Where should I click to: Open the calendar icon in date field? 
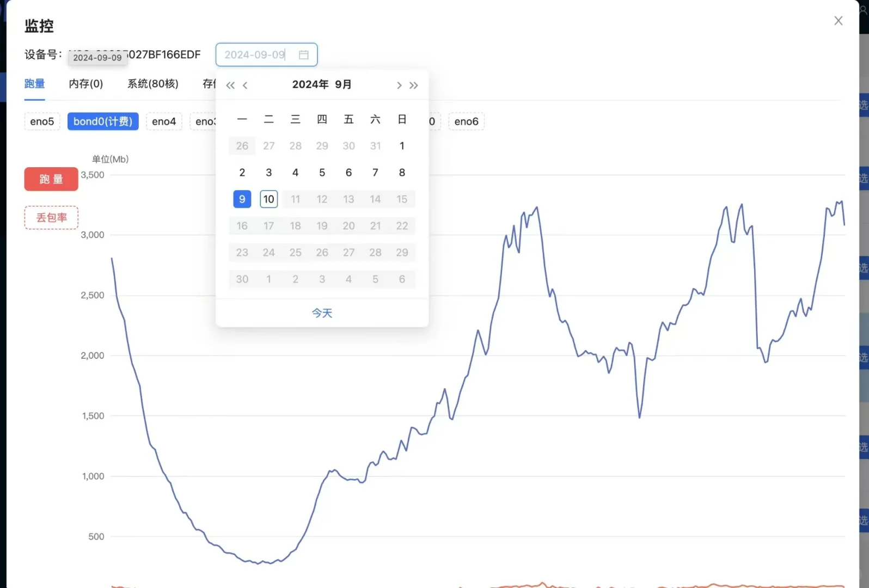point(304,54)
